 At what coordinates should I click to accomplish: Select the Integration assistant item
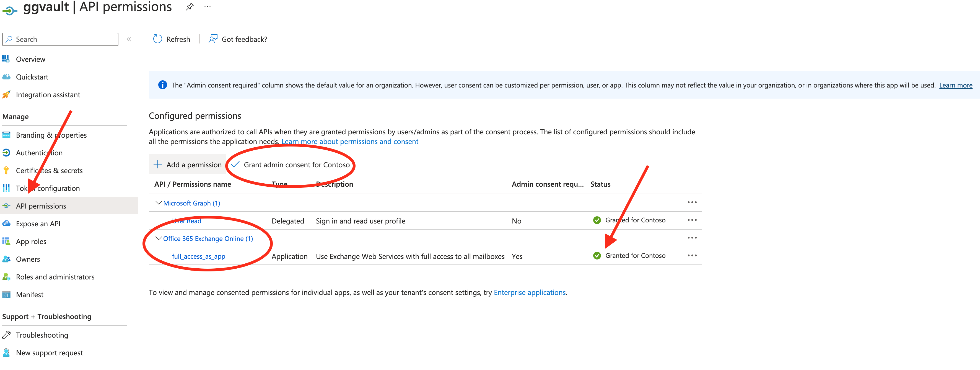click(48, 94)
